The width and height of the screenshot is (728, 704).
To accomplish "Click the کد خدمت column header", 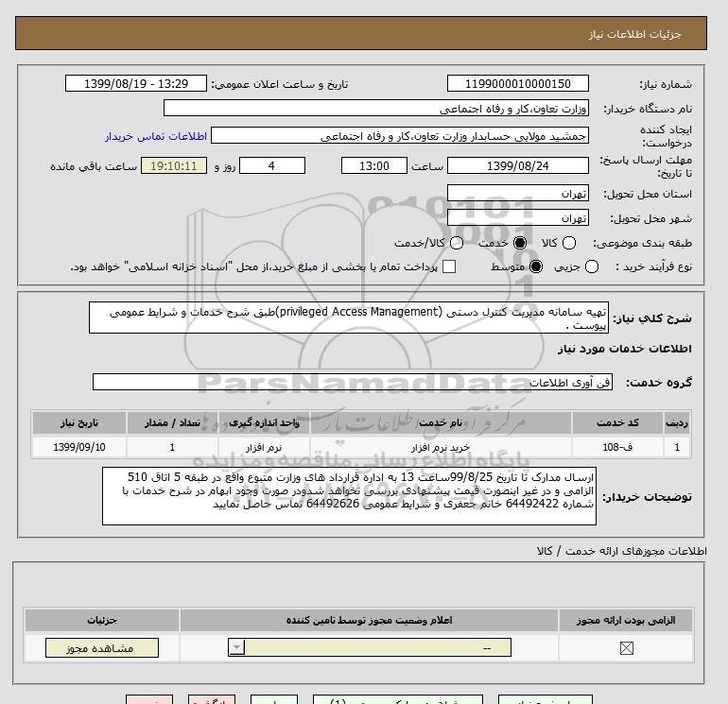I will (x=617, y=422).
